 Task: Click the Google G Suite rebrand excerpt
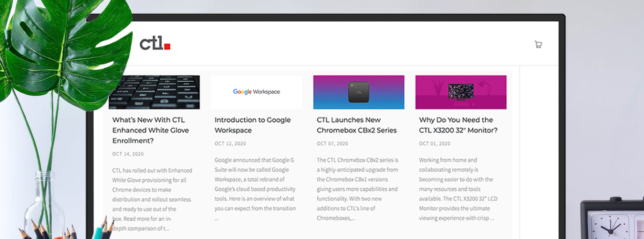click(x=255, y=189)
